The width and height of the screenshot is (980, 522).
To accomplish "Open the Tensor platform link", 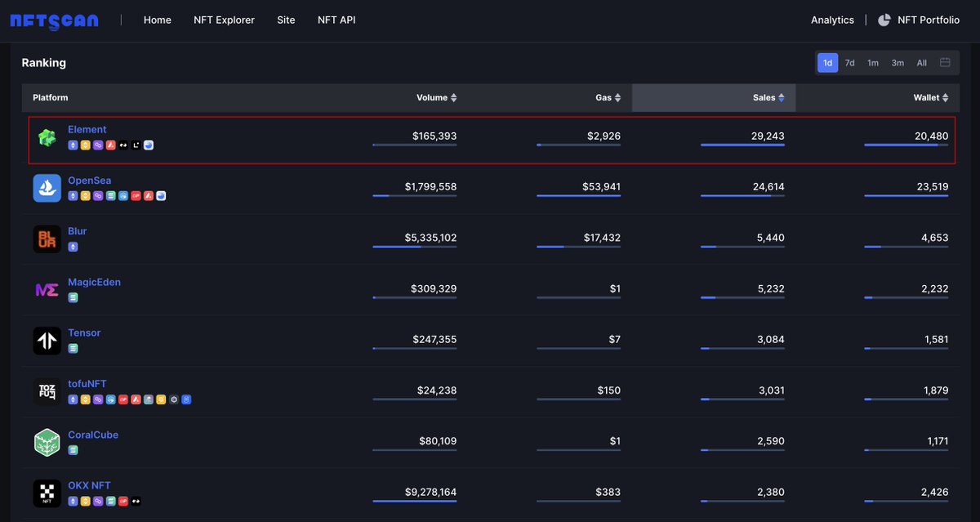I will click(x=84, y=333).
